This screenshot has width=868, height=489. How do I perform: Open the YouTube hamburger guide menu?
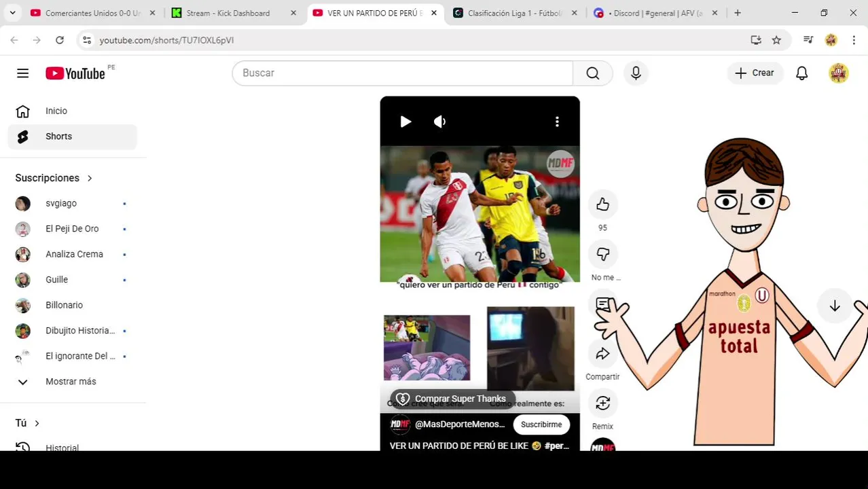[22, 73]
